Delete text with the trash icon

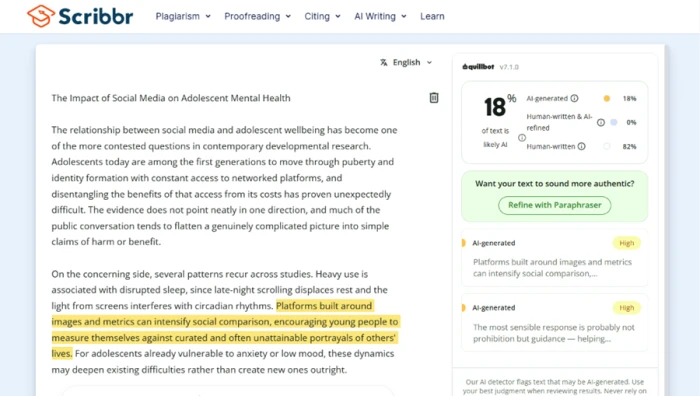click(x=434, y=98)
